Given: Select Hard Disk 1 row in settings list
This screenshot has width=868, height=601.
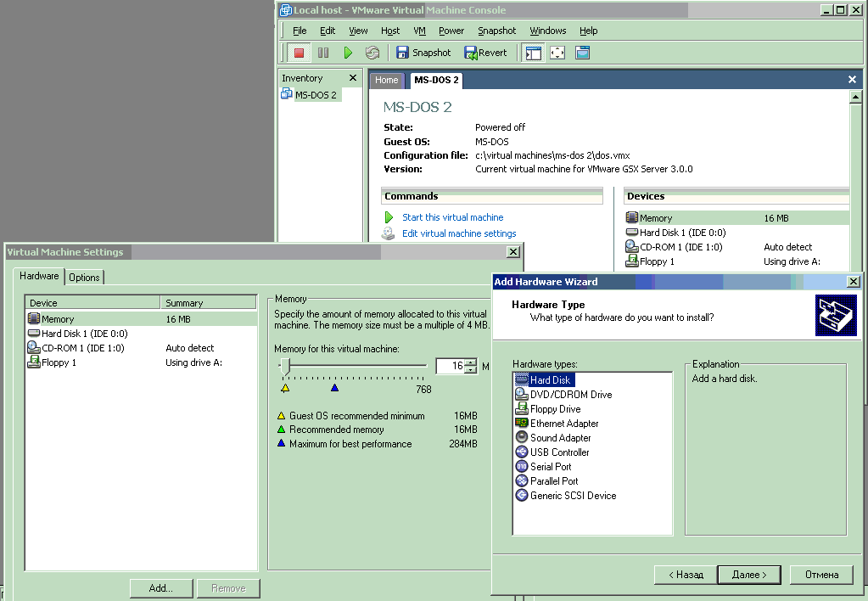Looking at the screenshot, I should [x=141, y=334].
